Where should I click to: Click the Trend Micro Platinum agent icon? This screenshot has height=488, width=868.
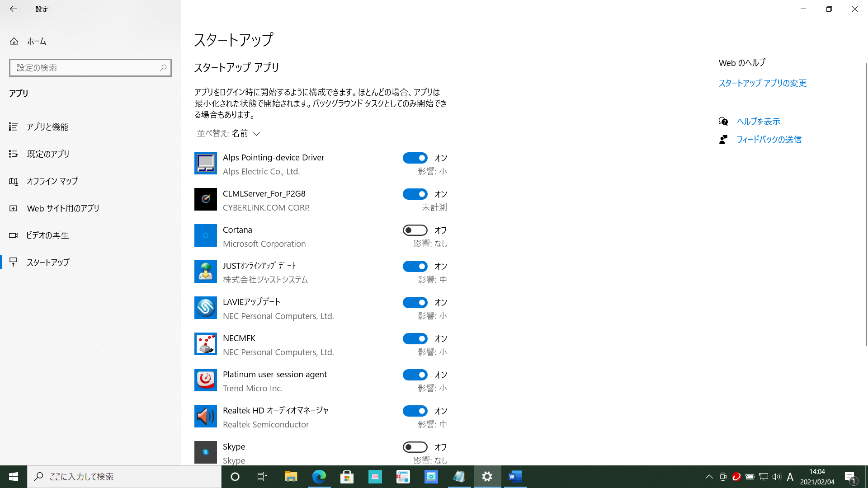click(x=205, y=380)
